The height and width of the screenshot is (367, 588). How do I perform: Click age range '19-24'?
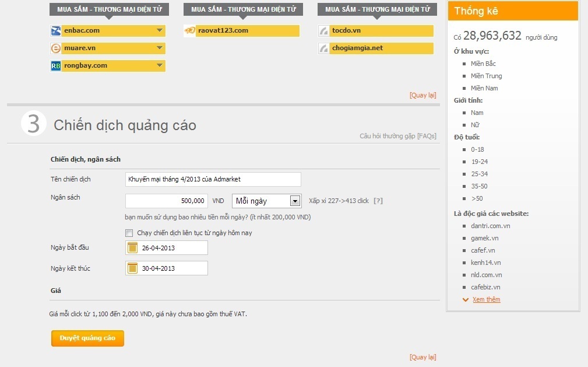(x=480, y=162)
